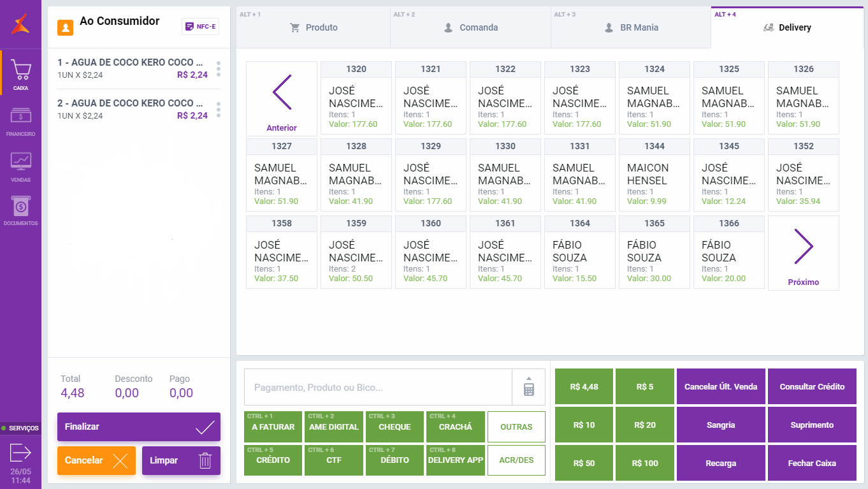Switch to the Comanda tab
This screenshot has height=489, width=868.
[471, 28]
